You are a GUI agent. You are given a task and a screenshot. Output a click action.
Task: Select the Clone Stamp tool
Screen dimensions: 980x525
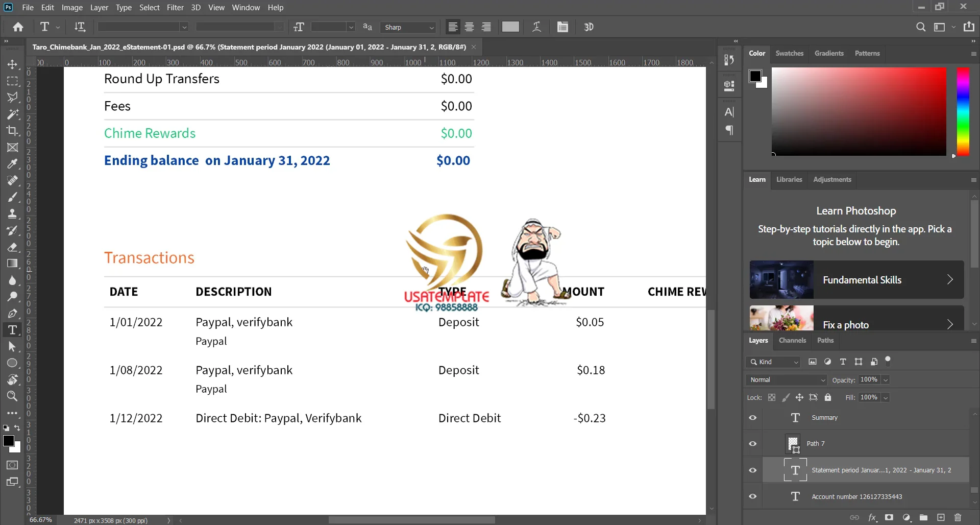[x=13, y=214]
